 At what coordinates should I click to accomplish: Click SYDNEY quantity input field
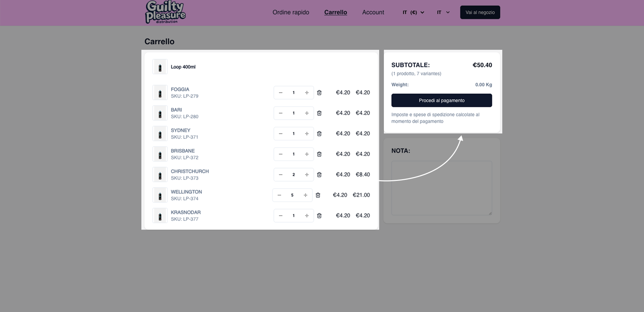point(294,133)
